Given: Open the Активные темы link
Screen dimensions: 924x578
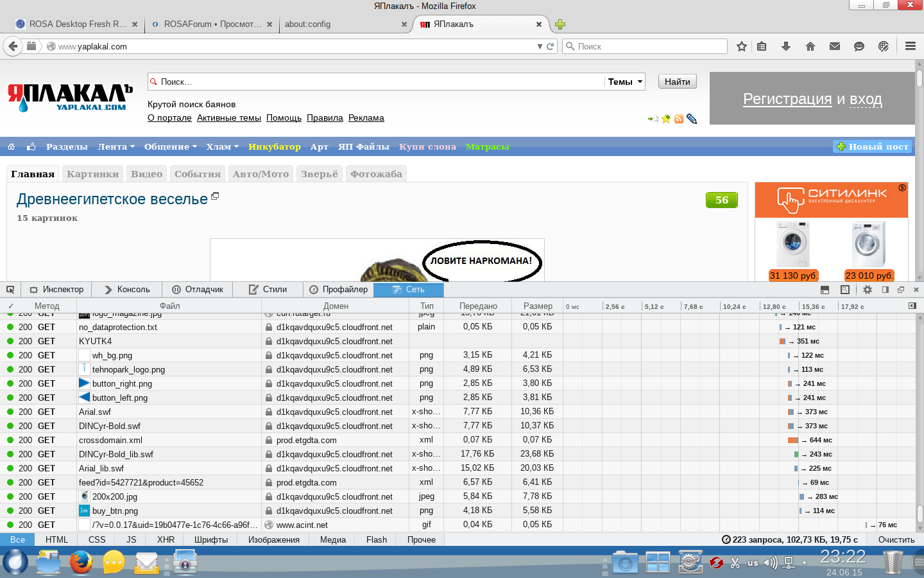Looking at the screenshot, I should [229, 118].
